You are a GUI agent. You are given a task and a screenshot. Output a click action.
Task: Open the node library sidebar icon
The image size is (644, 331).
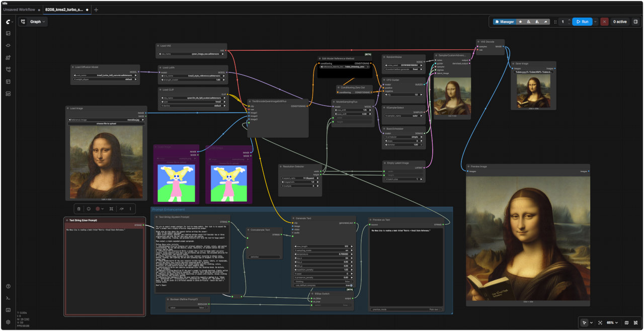(8, 45)
